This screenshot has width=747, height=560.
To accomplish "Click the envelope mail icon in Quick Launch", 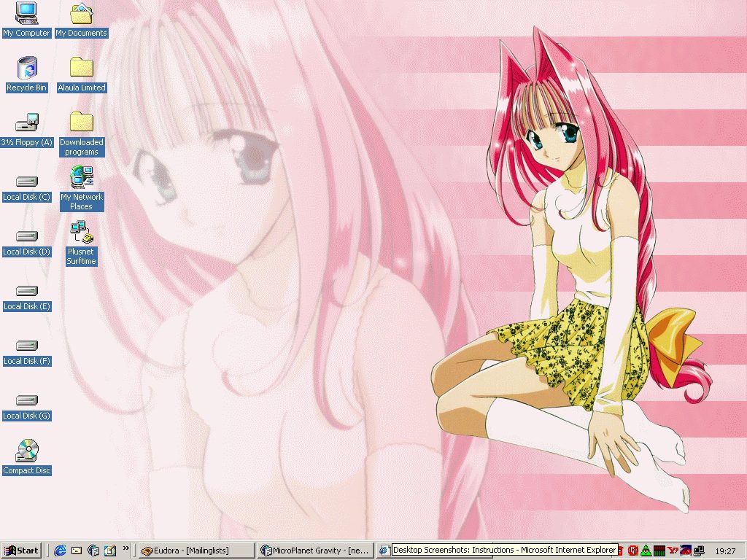I will click(x=77, y=551).
